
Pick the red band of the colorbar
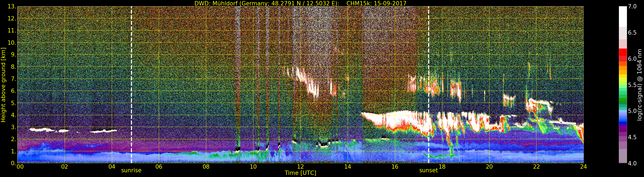(x=623, y=53)
